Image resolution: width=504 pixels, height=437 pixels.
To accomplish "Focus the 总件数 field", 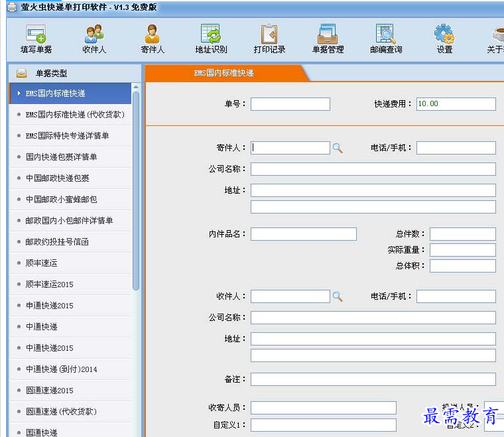I will pyautogui.click(x=462, y=234).
